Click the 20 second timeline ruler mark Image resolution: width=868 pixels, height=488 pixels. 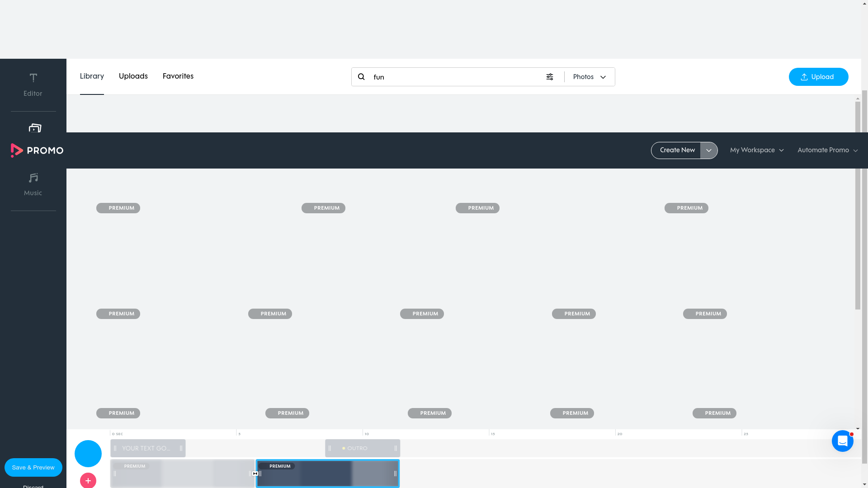tap(620, 434)
